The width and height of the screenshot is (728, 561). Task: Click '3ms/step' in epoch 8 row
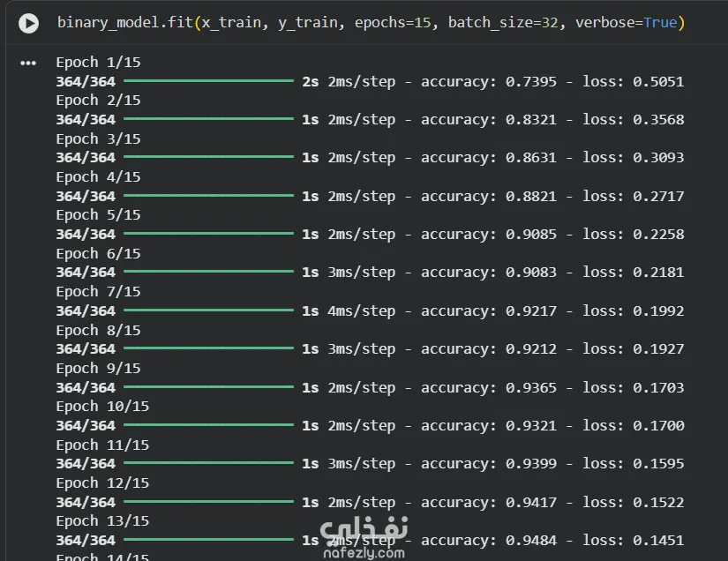pyautogui.click(x=362, y=349)
